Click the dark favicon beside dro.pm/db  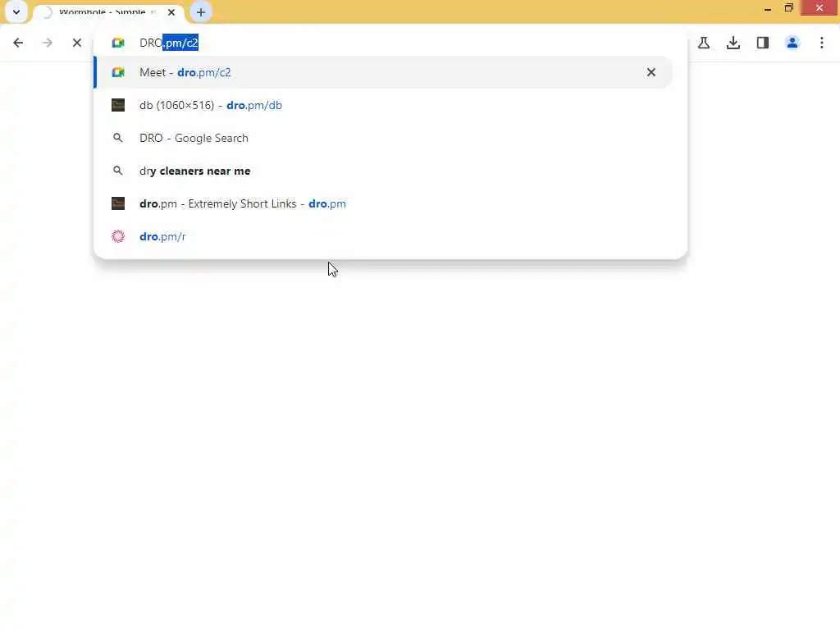pyautogui.click(x=118, y=105)
